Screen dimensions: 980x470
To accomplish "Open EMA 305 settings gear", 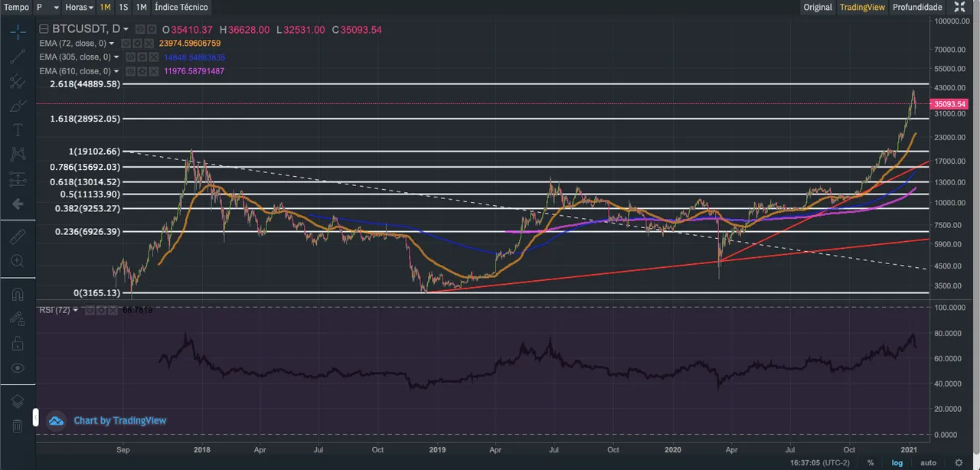I will pyautogui.click(x=142, y=57).
